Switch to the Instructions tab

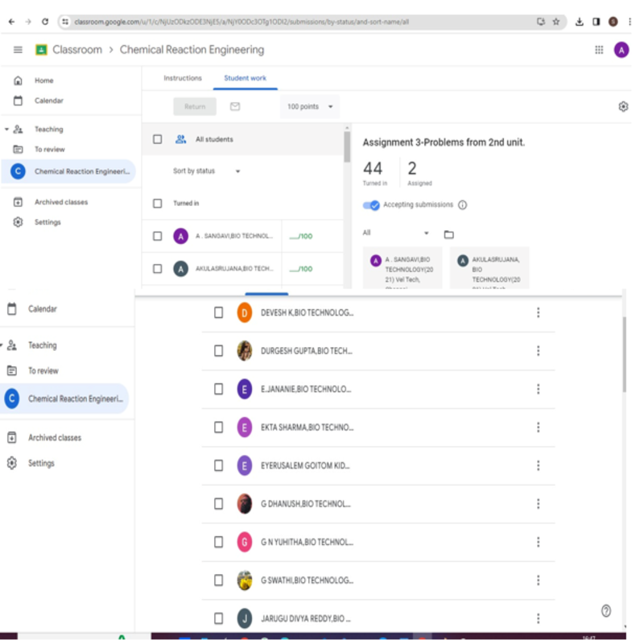point(183,78)
